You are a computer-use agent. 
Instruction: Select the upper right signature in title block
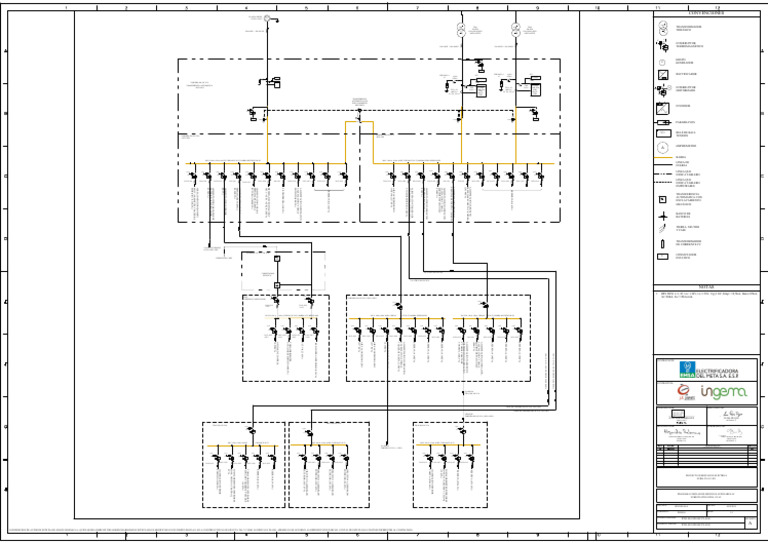click(733, 415)
